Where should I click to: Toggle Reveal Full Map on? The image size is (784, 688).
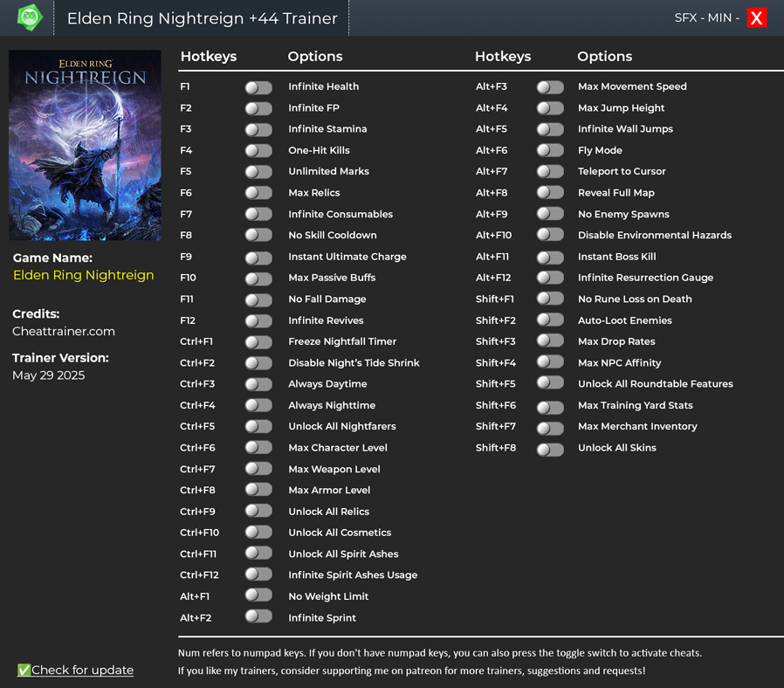550,192
